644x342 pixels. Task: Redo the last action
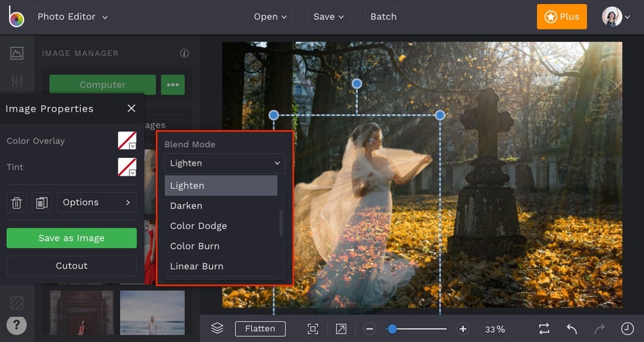600,329
